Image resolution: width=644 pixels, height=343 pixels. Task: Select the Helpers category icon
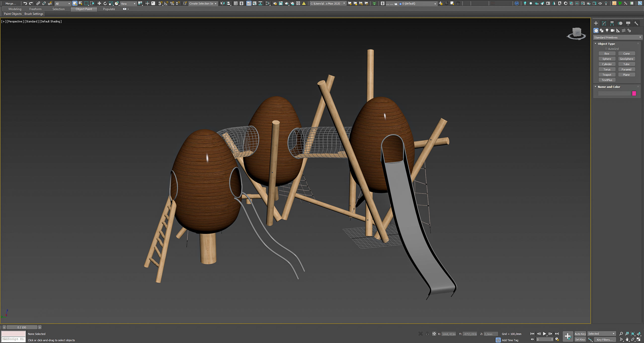tap(618, 30)
